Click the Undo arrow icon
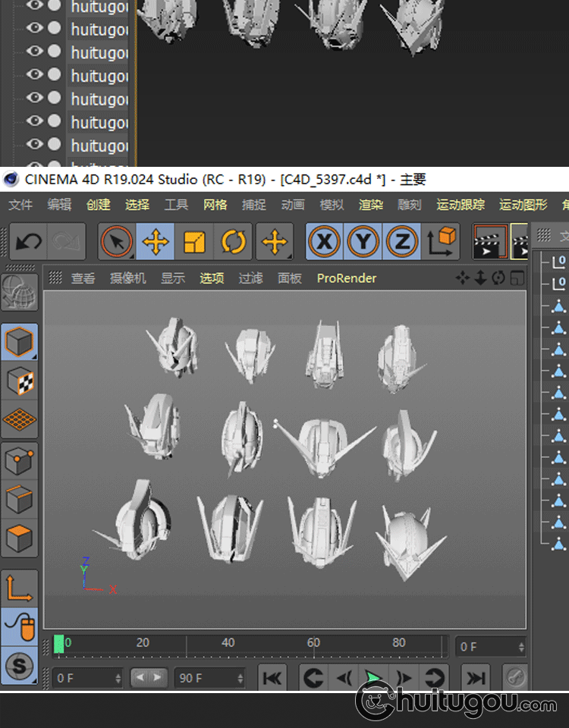 (29, 243)
